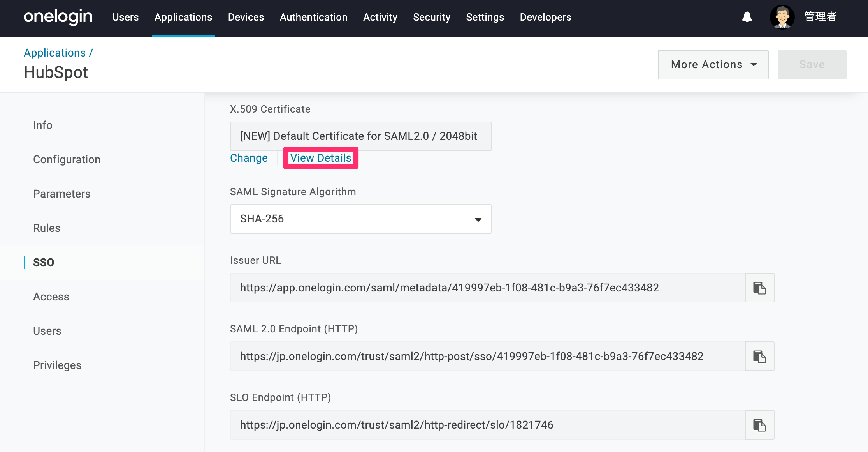
Task: Click the Issuer URL field
Action: (x=488, y=288)
